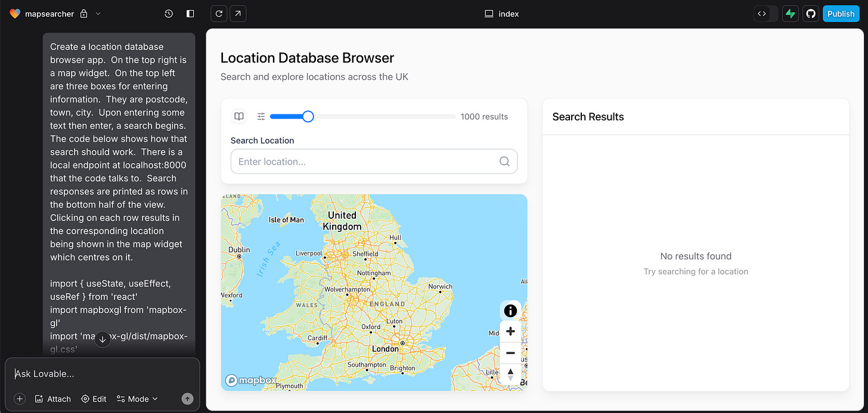Screen dimensions: 868x413
Task: Click the results count slider handle
Action: coord(308,117)
